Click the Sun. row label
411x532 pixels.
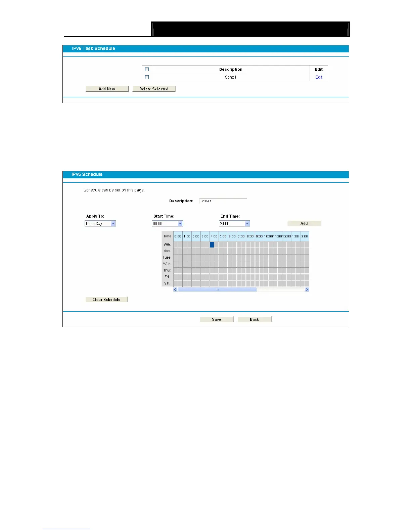coord(167,245)
